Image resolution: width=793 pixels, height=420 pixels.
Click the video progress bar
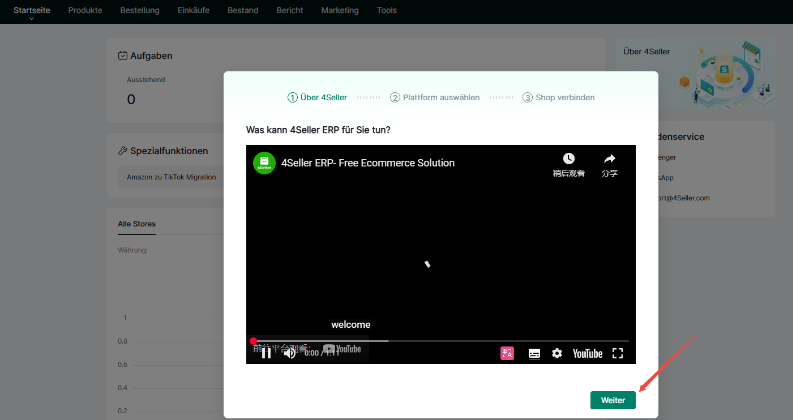click(x=440, y=341)
